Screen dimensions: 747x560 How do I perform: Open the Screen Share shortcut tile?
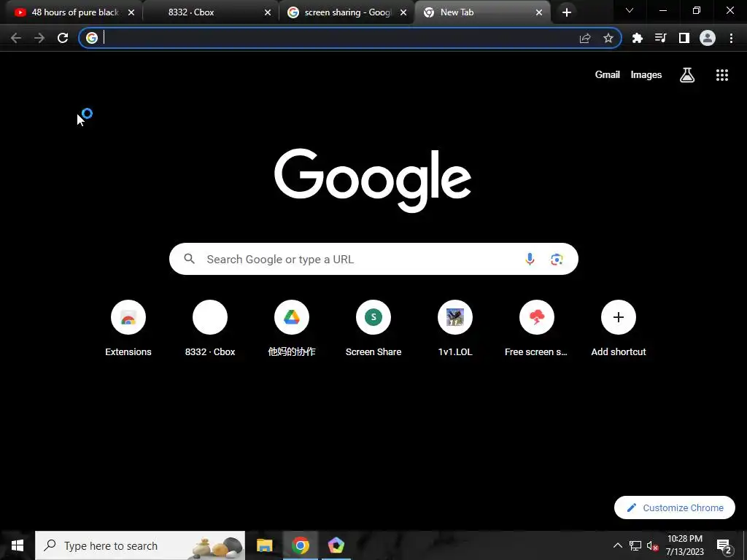pyautogui.click(x=373, y=329)
